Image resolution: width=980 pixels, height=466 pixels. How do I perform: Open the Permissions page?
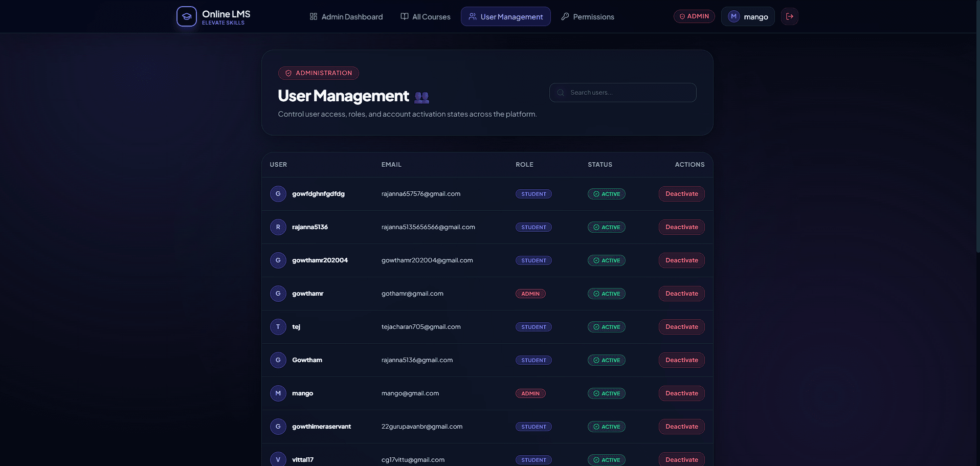tap(588, 16)
